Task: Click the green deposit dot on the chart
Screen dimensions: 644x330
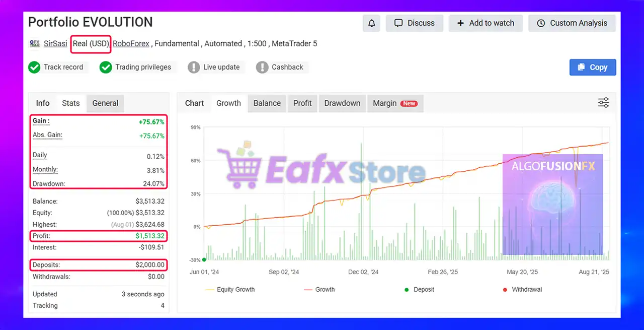Action: tap(204, 259)
